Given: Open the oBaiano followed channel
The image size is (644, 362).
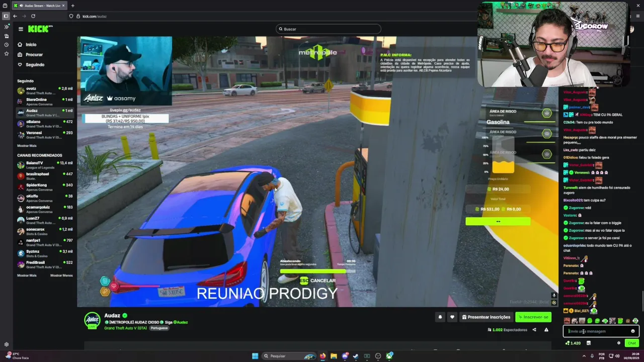Looking at the screenshot, I should 44,124.
